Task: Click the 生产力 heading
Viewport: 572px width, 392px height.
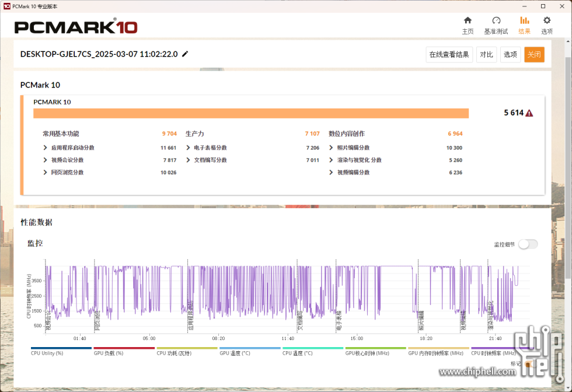Action: click(195, 134)
